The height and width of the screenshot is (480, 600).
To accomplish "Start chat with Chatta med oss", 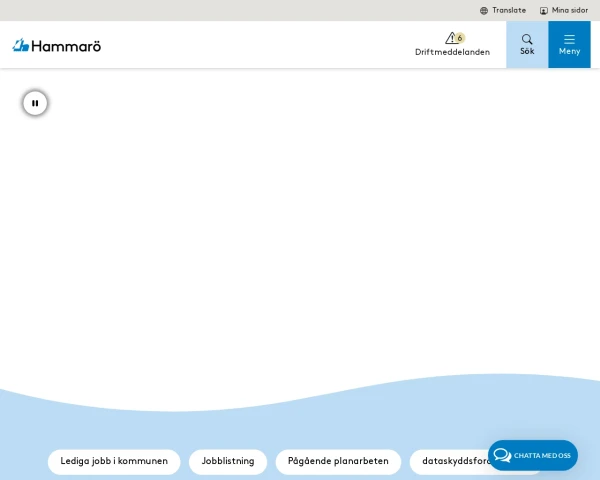I will click(x=533, y=455).
